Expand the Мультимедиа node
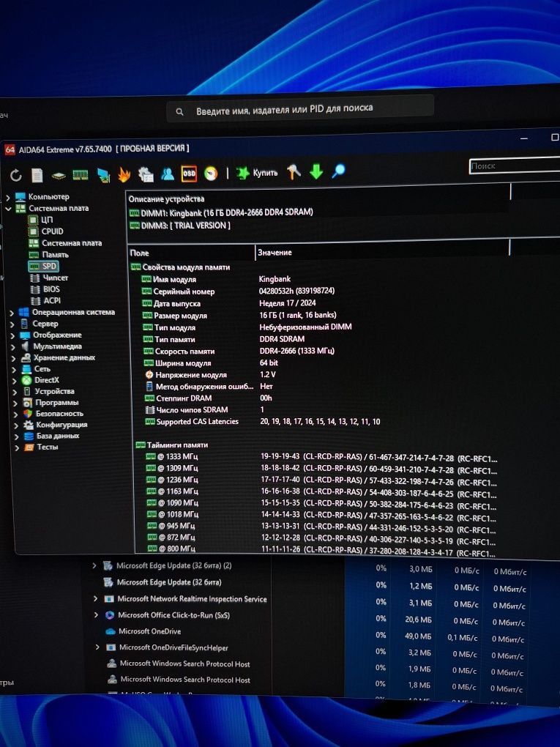 click(13, 347)
